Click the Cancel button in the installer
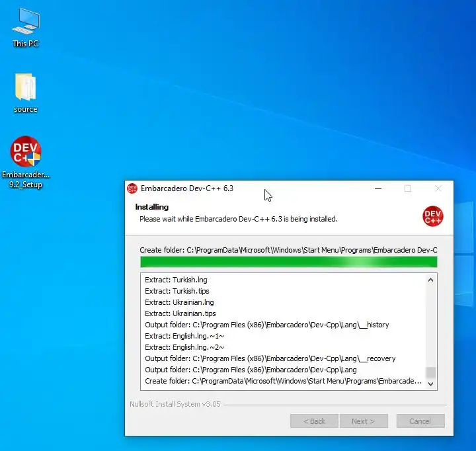The image size is (476, 451). click(x=420, y=421)
